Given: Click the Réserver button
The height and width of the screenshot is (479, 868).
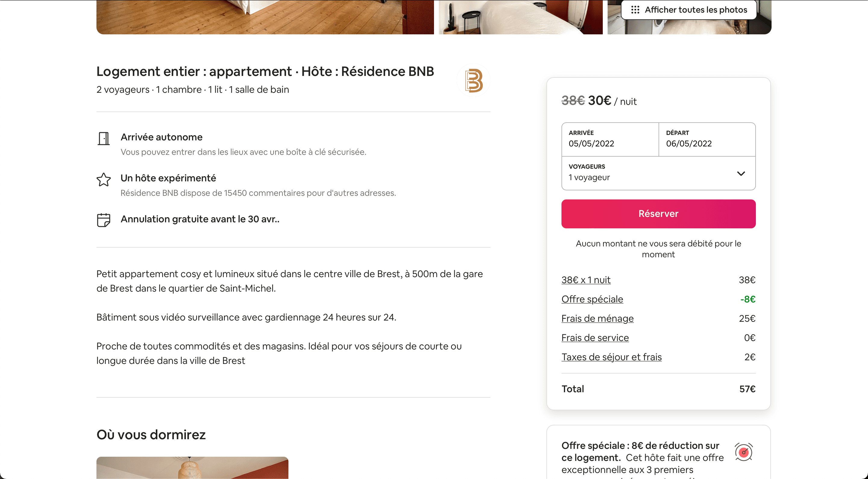Looking at the screenshot, I should click(658, 214).
